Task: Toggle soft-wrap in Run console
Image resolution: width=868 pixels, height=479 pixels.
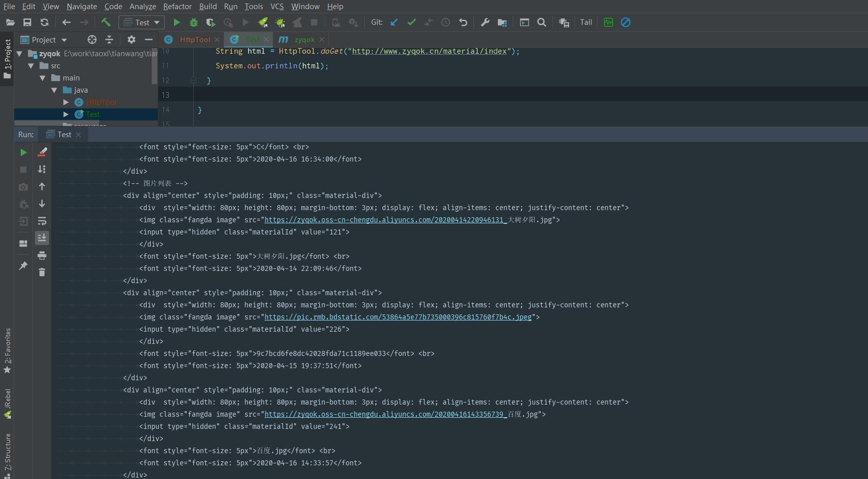Action: (42, 221)
